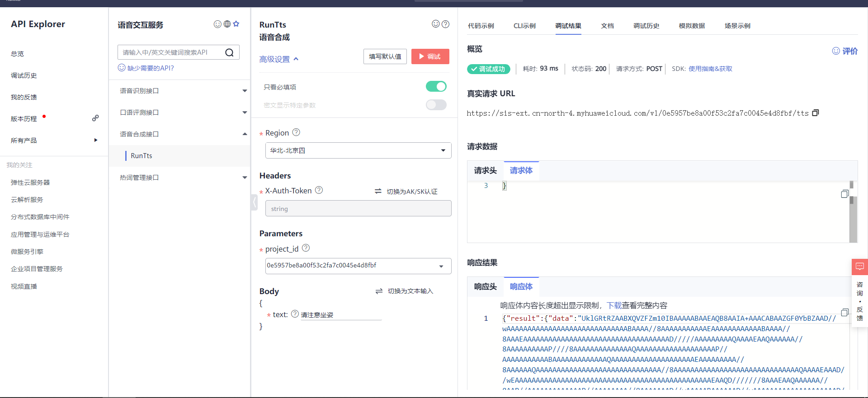The image size is (868, 398).
Task: Show project_id help tooltip icon
Action: [x=306, y=248]
